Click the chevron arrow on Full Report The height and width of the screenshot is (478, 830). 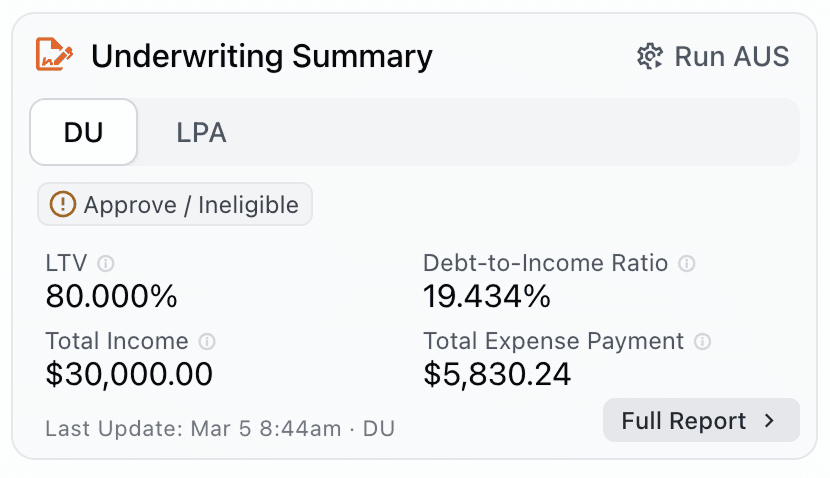click(x=769, y=421)
